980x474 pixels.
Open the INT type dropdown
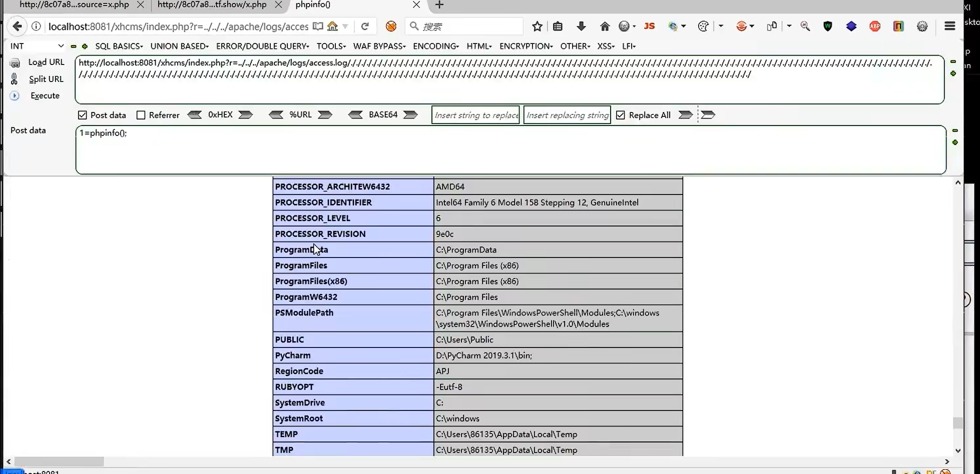coord(37,46)
